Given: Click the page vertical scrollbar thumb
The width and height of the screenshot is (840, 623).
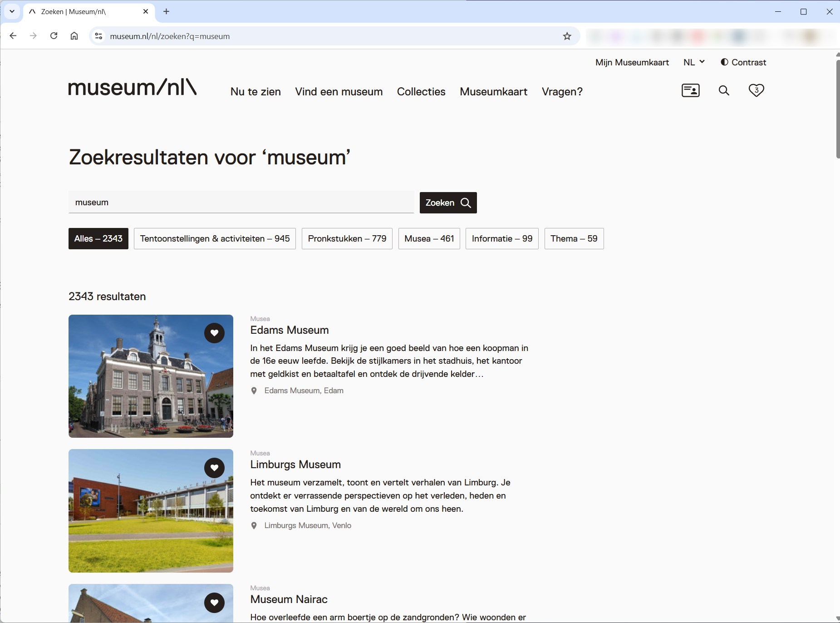Looking at the screenshot, I should 837,109.
